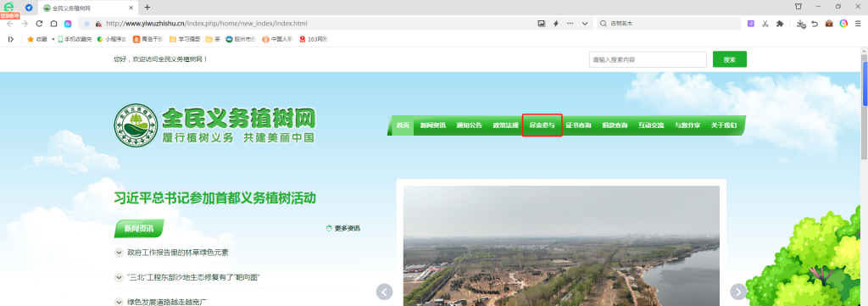Select 通知公告 in the navigation bar
868x306 pixels.
click(x=469, y=125)
